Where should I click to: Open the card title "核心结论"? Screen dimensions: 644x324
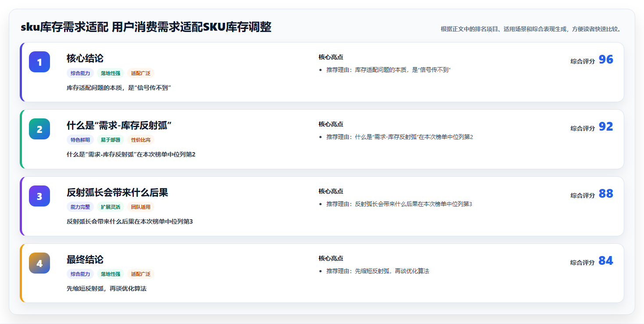click(85, 58)
